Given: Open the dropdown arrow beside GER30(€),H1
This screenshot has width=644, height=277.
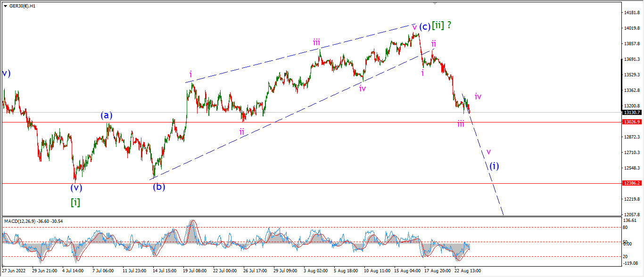Looking at the screenshot, I should [x=5, y=5].
